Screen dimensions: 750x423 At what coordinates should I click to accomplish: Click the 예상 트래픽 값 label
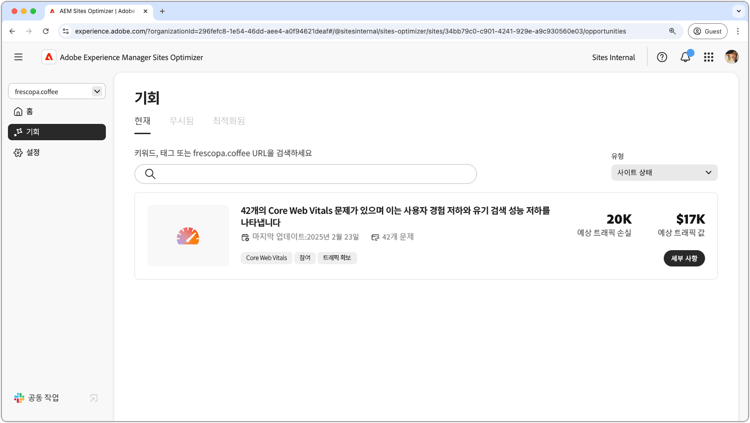(681, 233)
